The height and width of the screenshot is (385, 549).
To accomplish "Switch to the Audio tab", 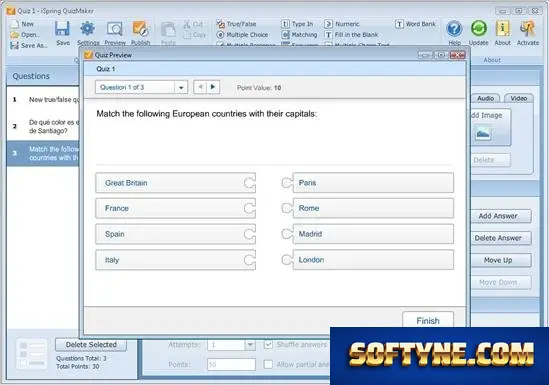I will (485, 98).
